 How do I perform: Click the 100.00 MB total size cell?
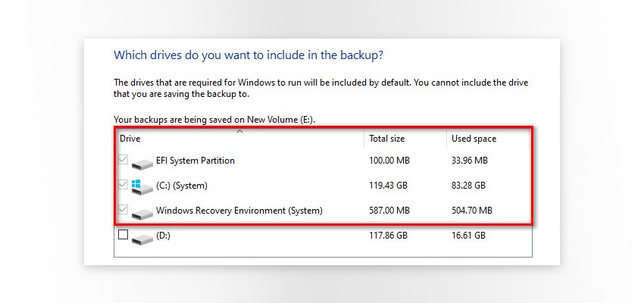point(389,161)
